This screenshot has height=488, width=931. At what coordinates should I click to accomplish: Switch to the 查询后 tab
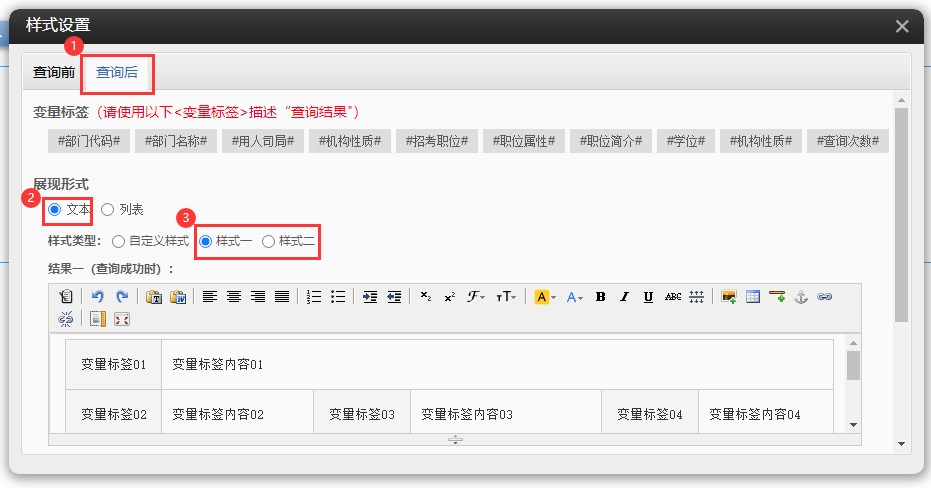click(117, 72)
